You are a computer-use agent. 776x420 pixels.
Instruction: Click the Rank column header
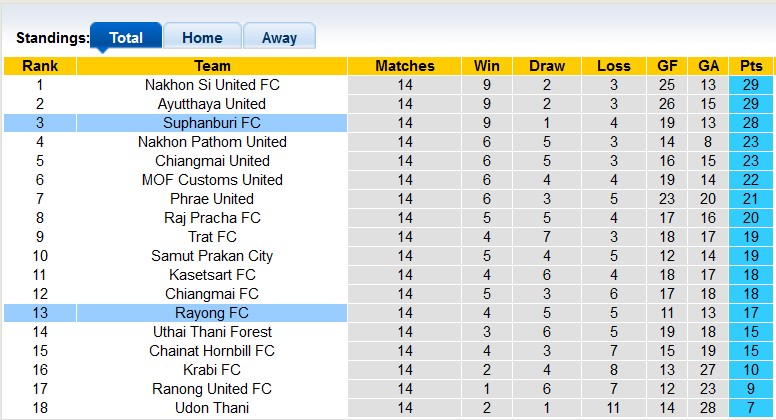[40, 66]
